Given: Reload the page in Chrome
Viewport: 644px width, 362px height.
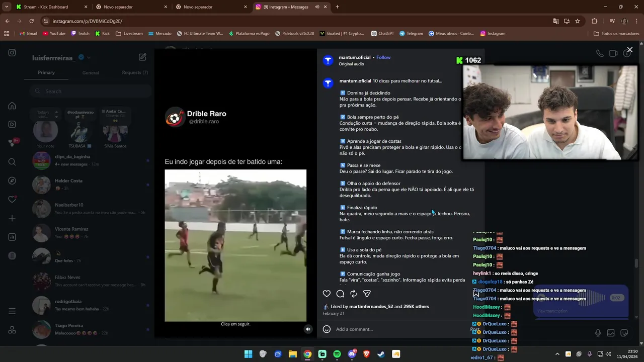Looking at the screenshot, I should [x=31, y=21].
